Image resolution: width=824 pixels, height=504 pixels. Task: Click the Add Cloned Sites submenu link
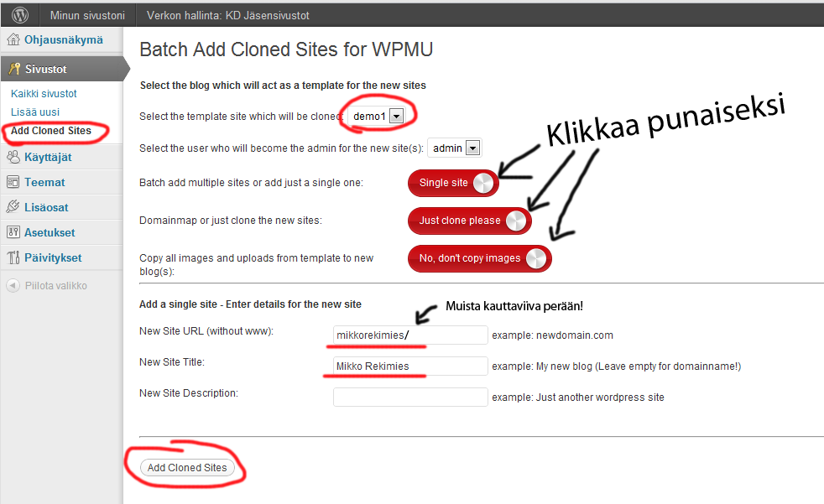(x=51, y=130)
